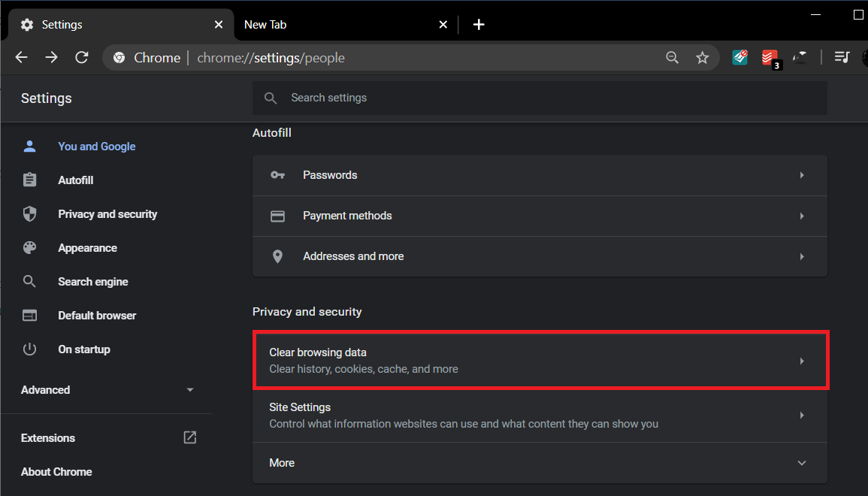Open About Chrome from the sidebar
868x496 pixels.
56,472
